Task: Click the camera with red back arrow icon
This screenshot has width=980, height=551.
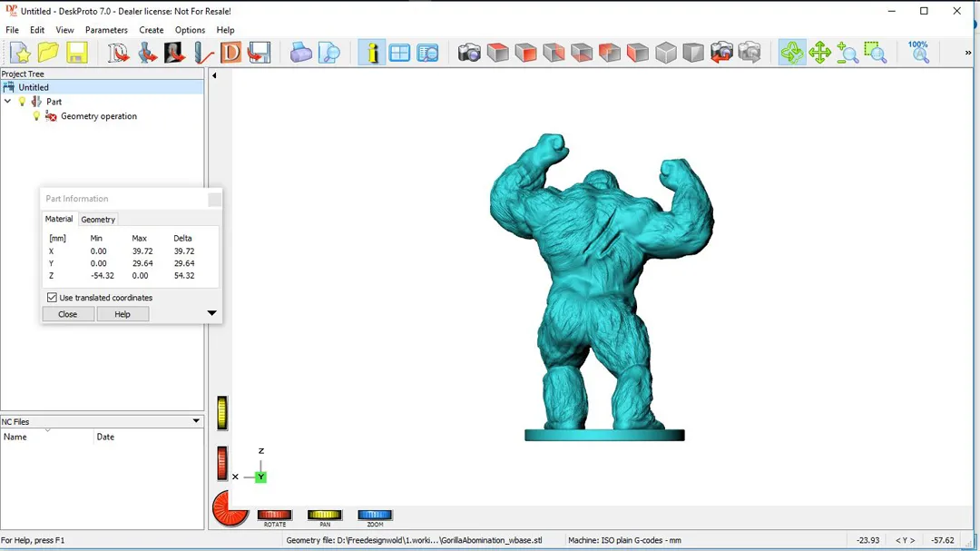Action: pos(721,54)
